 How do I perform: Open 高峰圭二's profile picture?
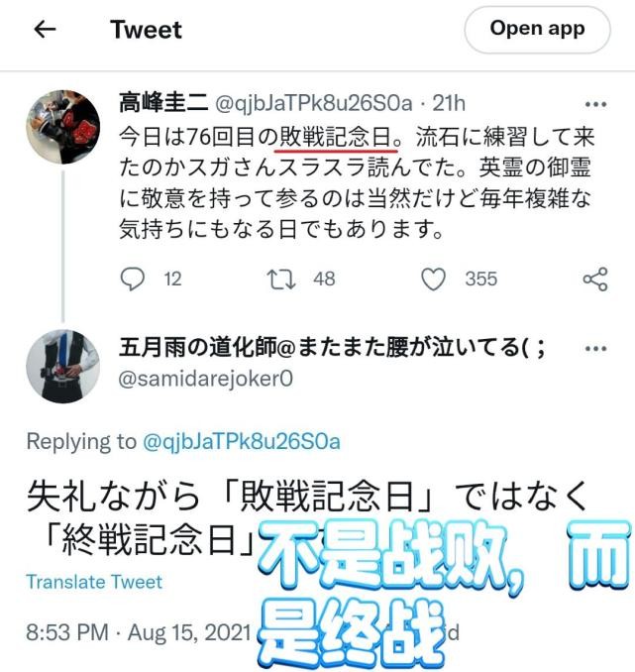click(x=63, y=127)
